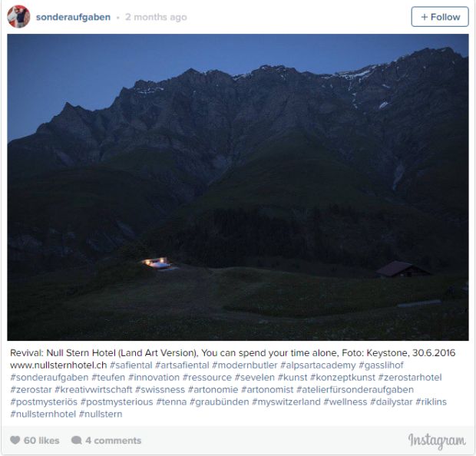This screenshot has width=476, height=456.
Task: Open the #safiental hashtag
Action: point(131,365)
